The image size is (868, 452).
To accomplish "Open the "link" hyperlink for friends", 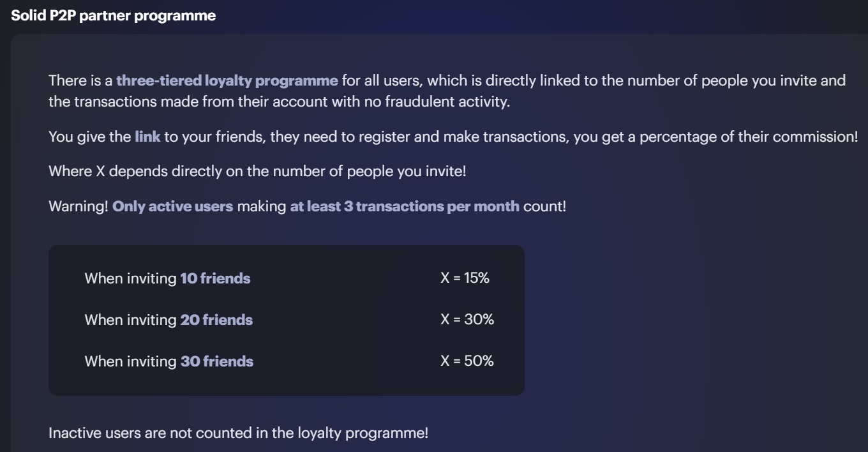I will (147, 137).
